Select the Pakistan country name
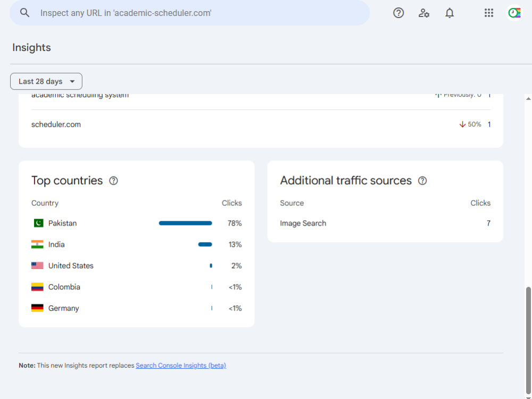The height and width of the screenshot is (399, 532). point(62,223)
